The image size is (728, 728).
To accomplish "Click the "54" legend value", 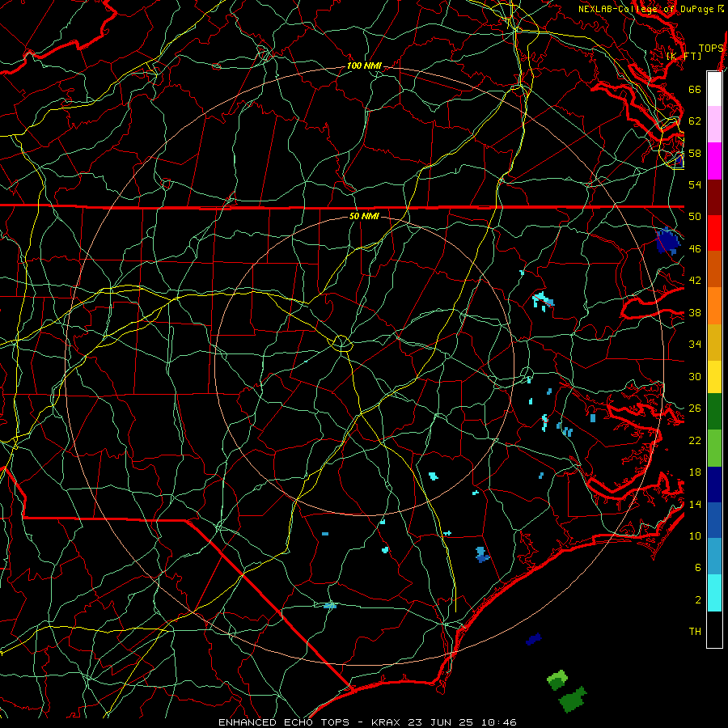I will pos(695,184).
